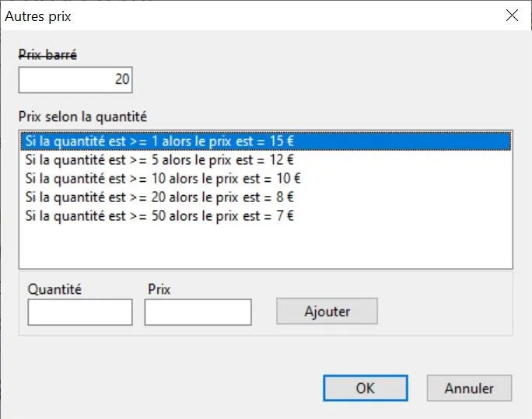Confirm with the OK button

pos(365,388)
